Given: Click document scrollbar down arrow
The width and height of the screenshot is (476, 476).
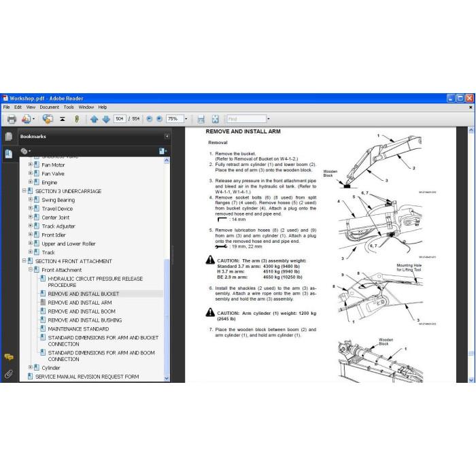Looking at the screenshot, I should [471, 379].
